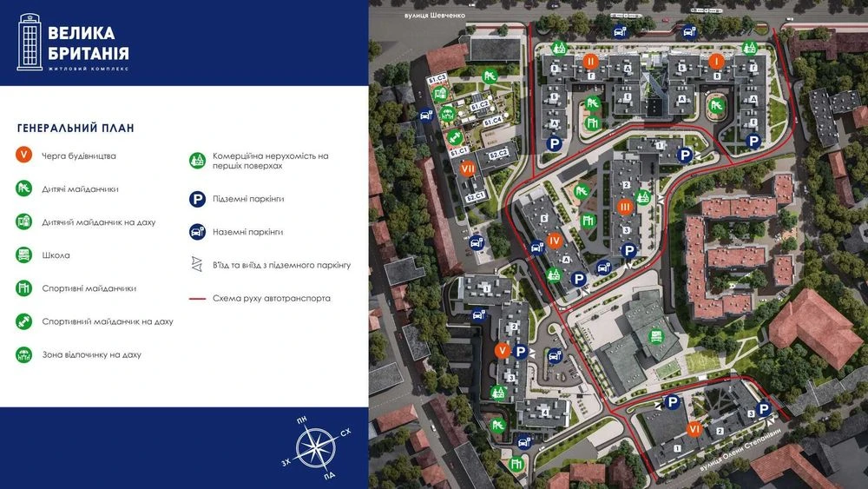Click the 'Б1.С1' building label
Image resolution: width=868 pixels, height=489 pixels.
click(459, 151)
